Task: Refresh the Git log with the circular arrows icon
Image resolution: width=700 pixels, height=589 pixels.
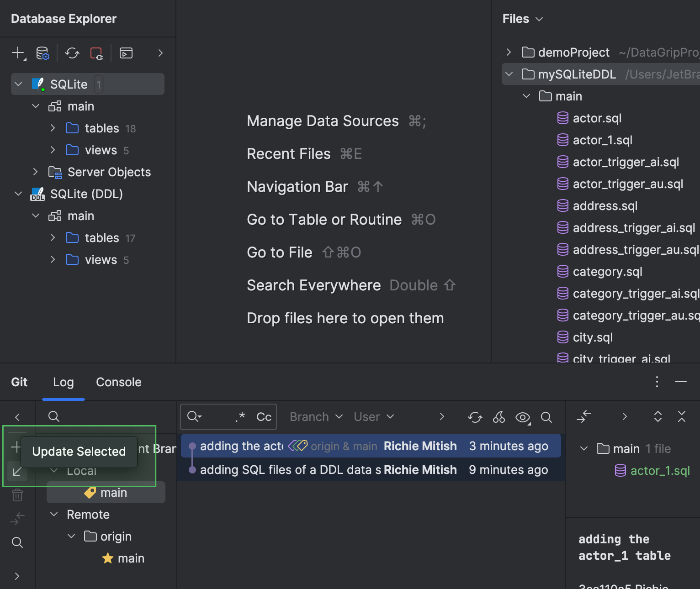Action: pos(475,417)
